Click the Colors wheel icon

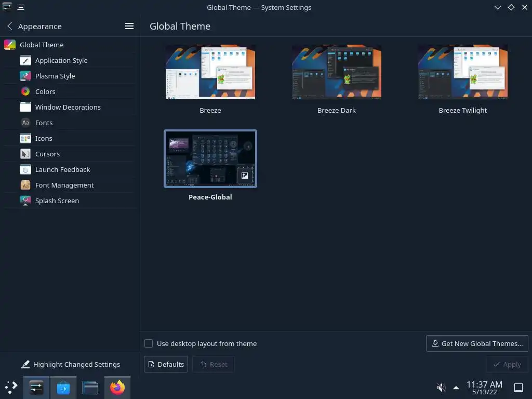(x=25, y=91)
